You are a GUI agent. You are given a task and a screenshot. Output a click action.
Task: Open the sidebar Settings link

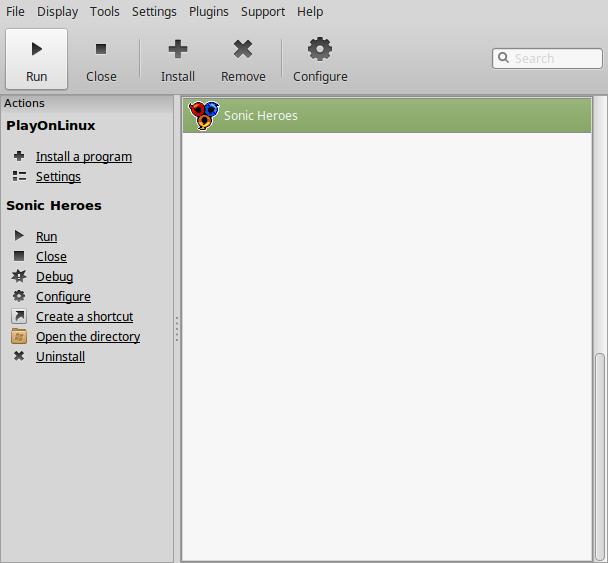(x=58, y=177)
